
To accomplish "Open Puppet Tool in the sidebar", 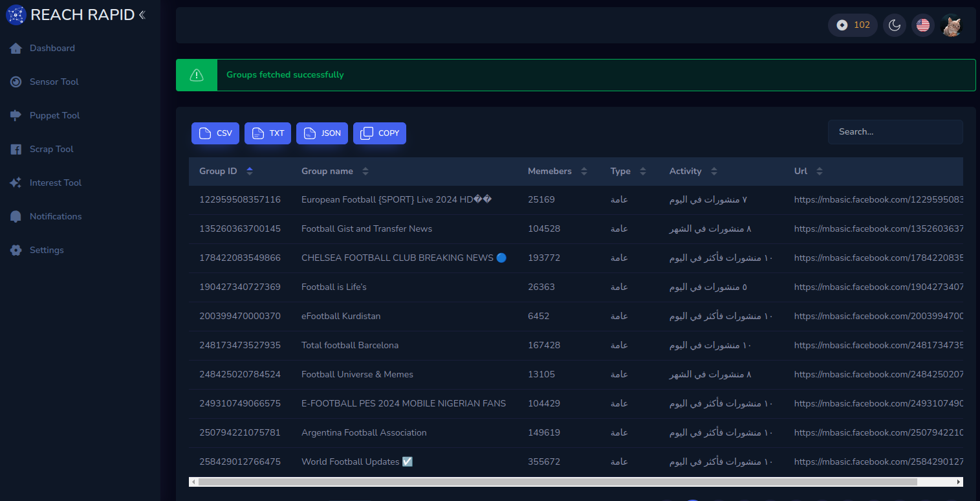I will tap(55, 115).
